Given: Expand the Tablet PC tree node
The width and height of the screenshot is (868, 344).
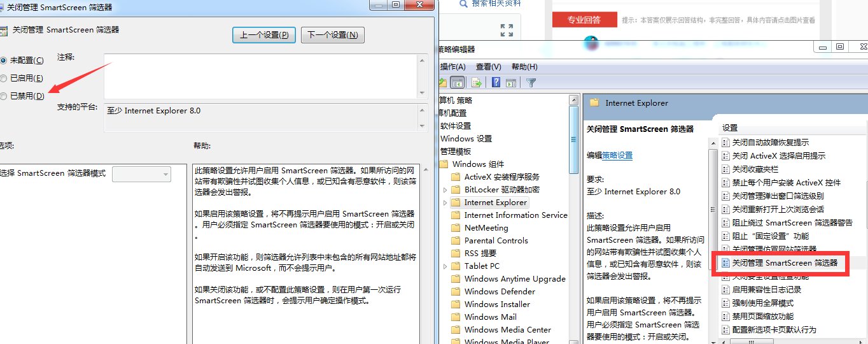Looking at the screenshot, I should [x=445, y=266].
